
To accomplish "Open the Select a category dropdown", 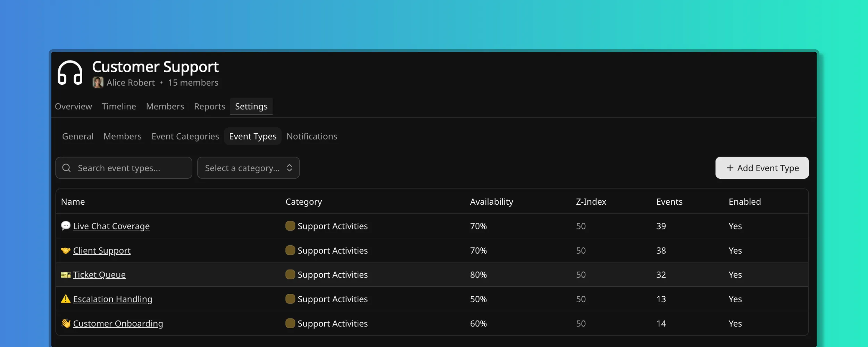I will click(248, 168).
